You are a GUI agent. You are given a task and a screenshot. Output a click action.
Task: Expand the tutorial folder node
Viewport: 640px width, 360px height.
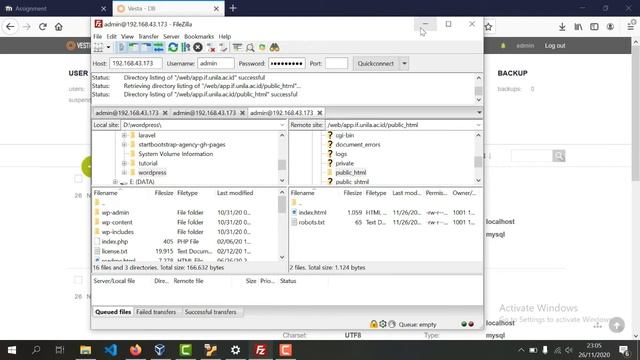pos(124,163)
